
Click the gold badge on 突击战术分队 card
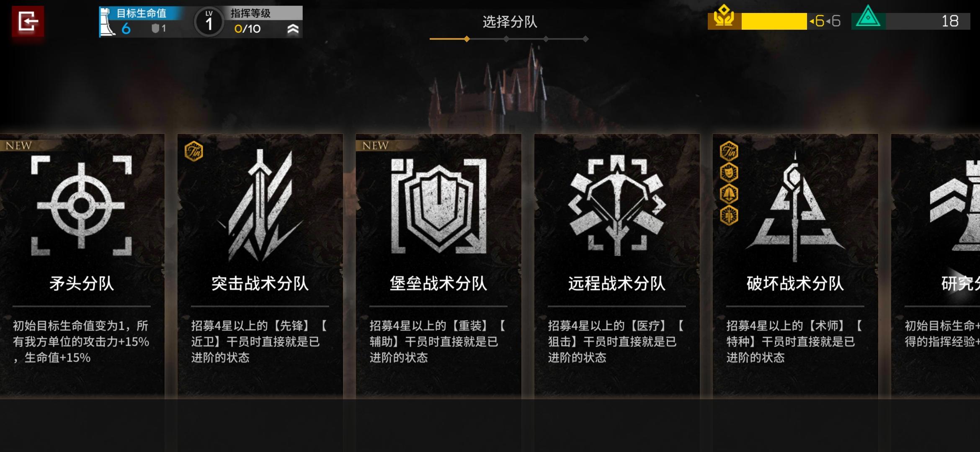click(194, 151)
